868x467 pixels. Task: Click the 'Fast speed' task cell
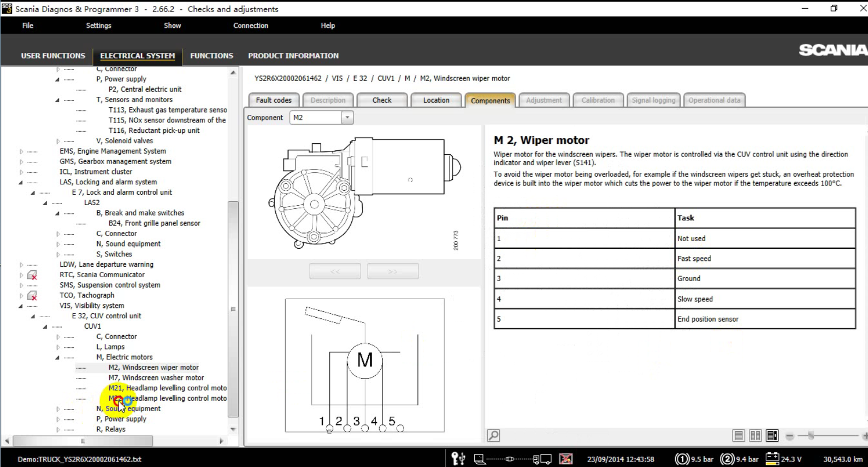765,259
